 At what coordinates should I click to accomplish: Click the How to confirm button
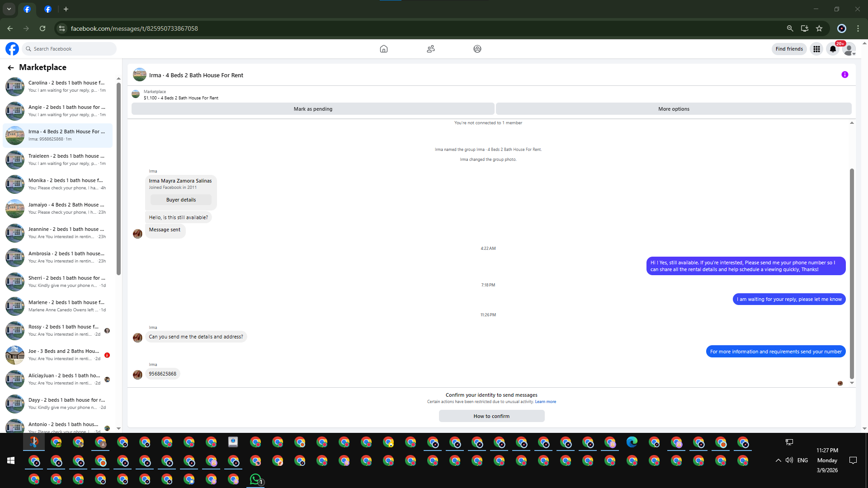point(491,416)
